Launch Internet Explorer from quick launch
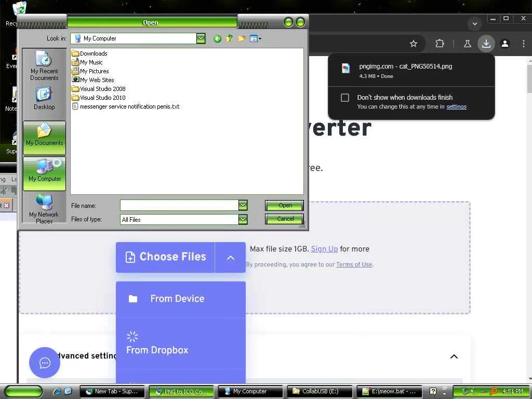This screenshot has width=532, height=399. [57, 391]
